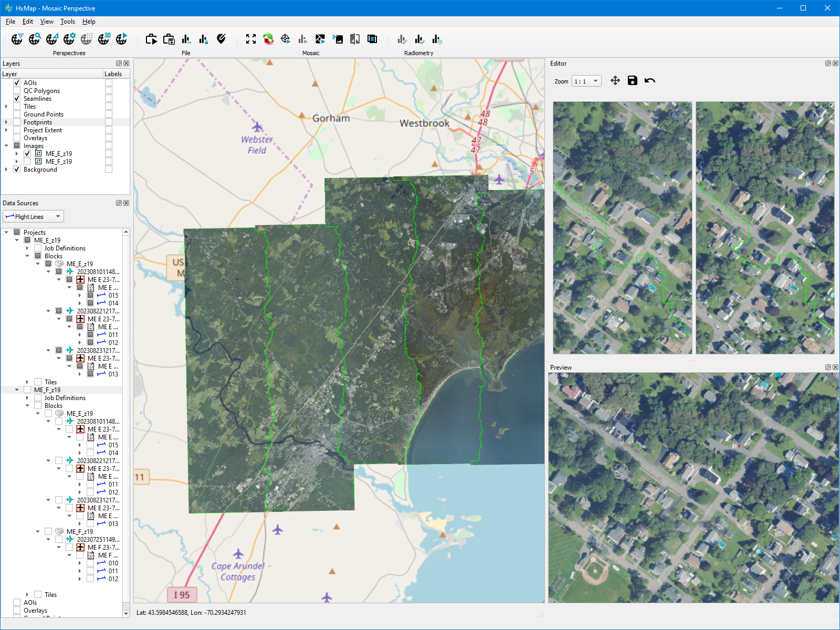The width and height of the screenshot is (840, 630).
Task: Click the fit-to-extent arrows icon
Action: (x=251, y=39)
